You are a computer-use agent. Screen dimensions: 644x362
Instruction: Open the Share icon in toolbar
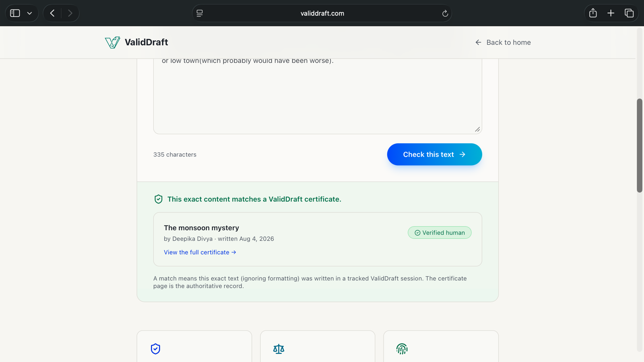[x=593, y=13]
